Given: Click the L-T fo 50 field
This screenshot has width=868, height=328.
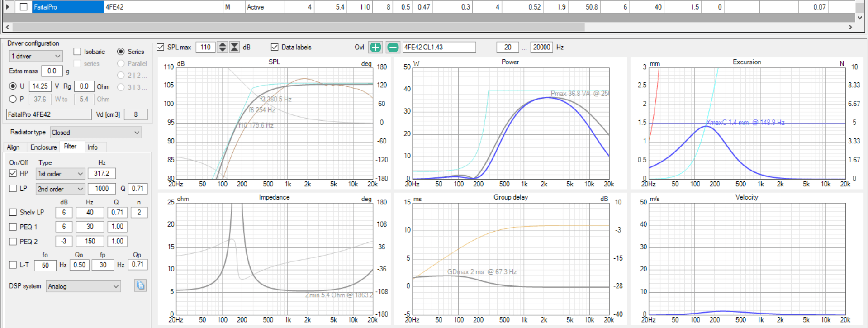Looking at the screenshot, I should tap(45, 265).
